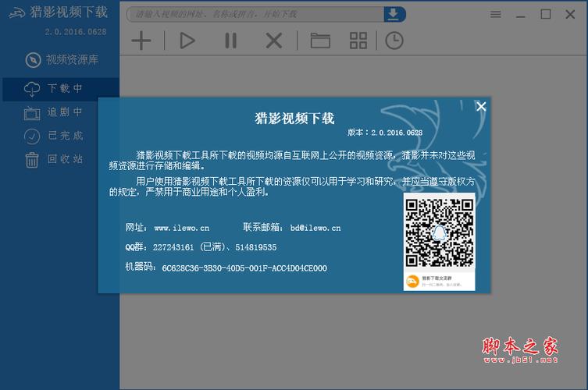This screenshot has height=390, width=588.
Task: Click the version text 2.0.2016.0628 in dialog
Action: tap(397, 133)
